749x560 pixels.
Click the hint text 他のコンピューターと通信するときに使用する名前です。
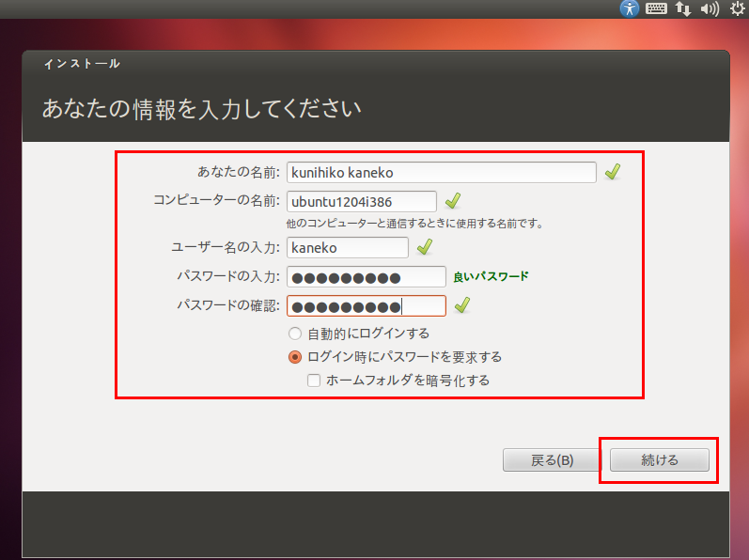coord(414,224)
